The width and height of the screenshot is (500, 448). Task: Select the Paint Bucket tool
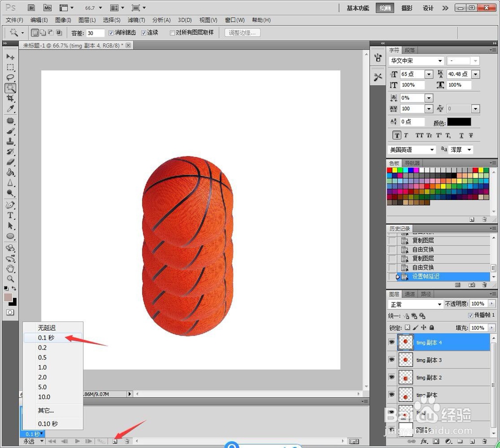pos(10,172)
